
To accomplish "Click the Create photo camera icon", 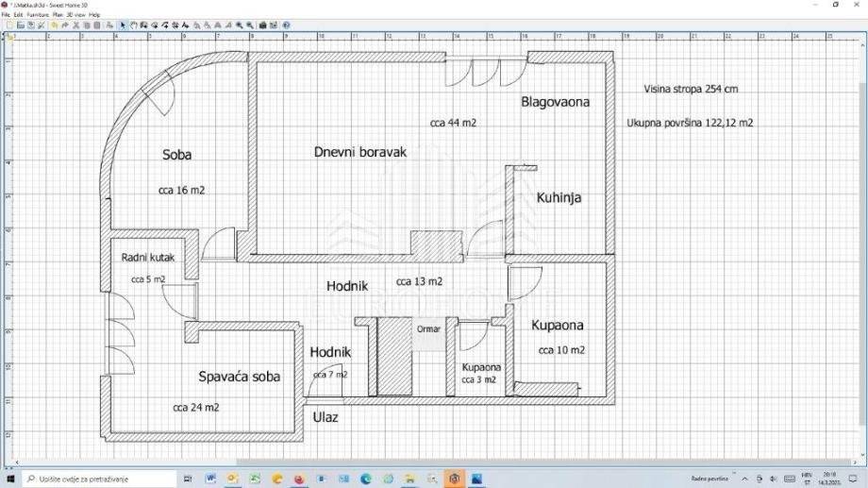I will click(x=262, y=25).
